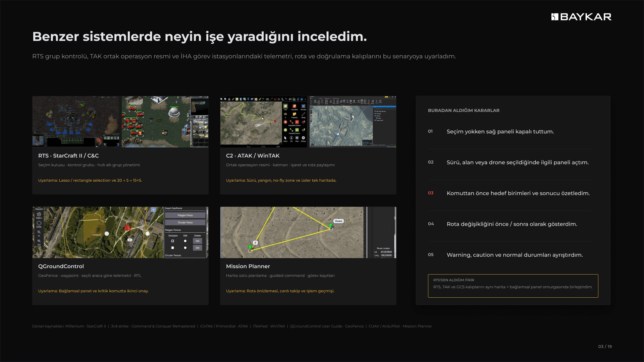Click the 'RTS'DEN ALDIĞIM FİKİR' callout box
Viewport: 644px width, 362px height.
513,286
